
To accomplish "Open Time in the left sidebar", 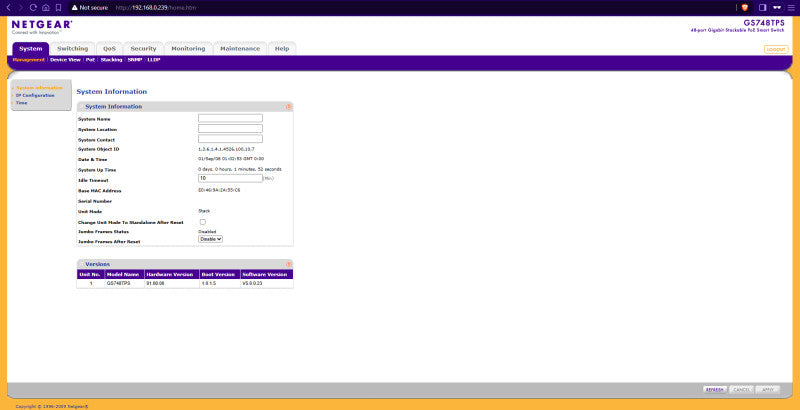I will click(x=21, y=102).
